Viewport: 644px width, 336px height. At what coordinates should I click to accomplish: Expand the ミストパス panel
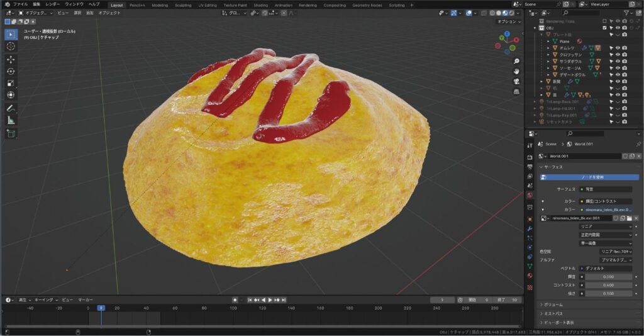pos(553,314)
